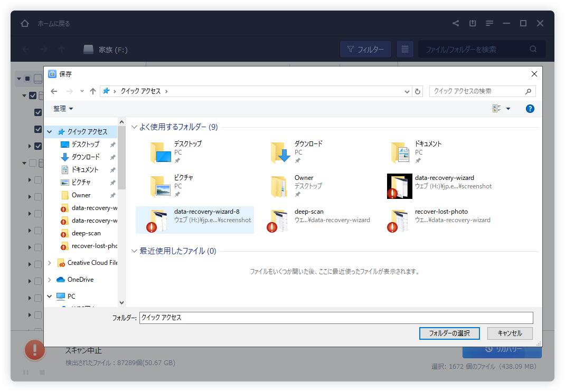Click the quick access search field
The width and height of the screenshot is (565, 392).
[x=482, y=91]
